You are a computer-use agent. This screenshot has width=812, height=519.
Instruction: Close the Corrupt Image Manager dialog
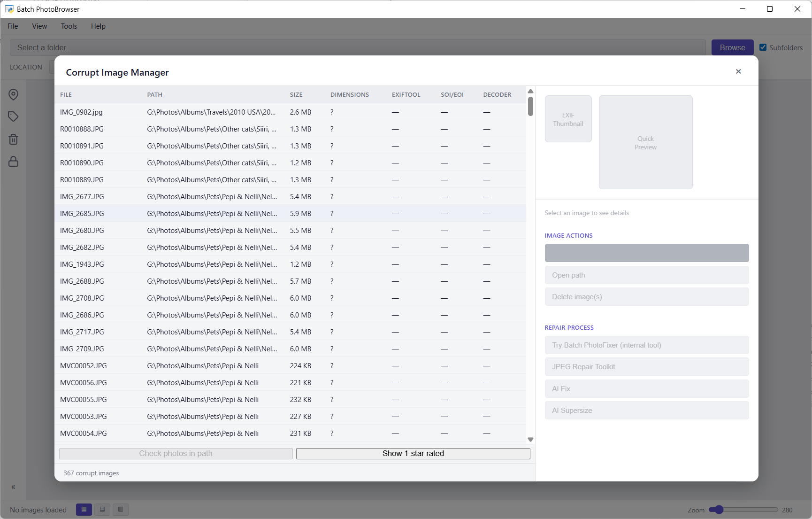click(x=738, y=71)
